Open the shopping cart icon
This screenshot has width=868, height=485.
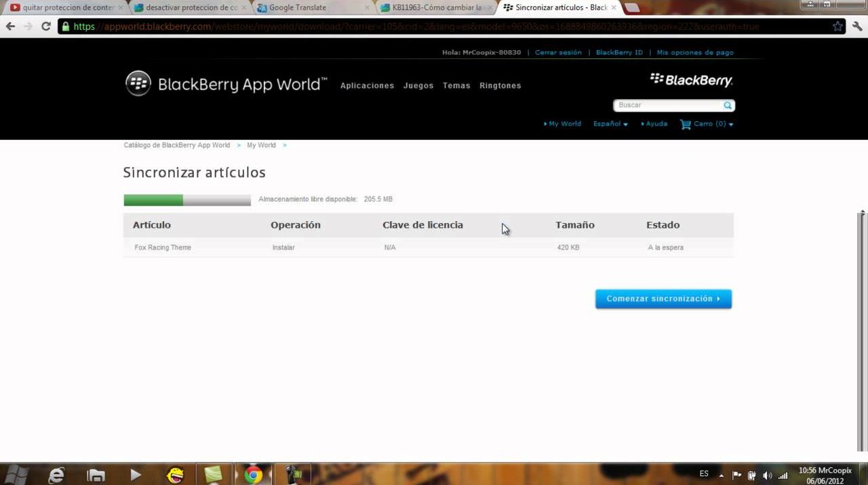click(685, 124)
